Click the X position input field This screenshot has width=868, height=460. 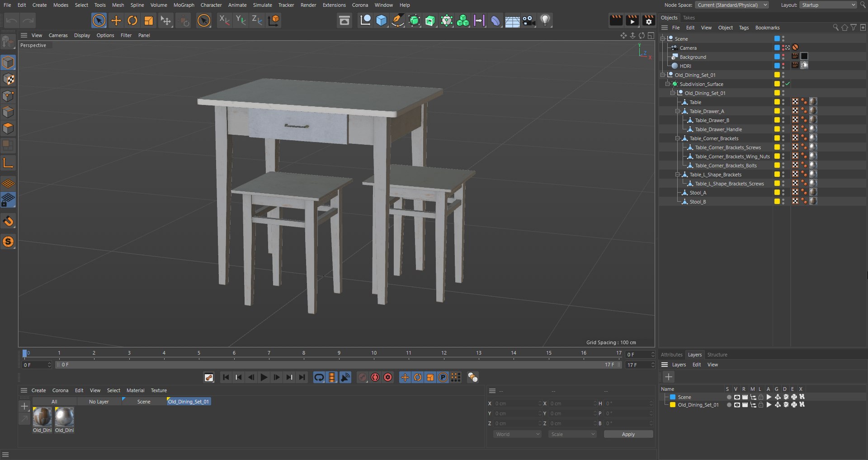pos(517,403)
